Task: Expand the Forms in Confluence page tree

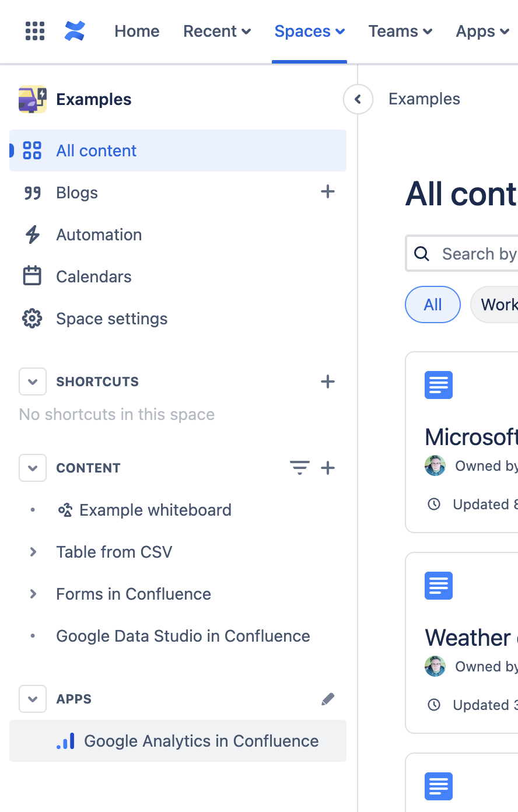Action: pyautogui.click(x=33, y=594)
